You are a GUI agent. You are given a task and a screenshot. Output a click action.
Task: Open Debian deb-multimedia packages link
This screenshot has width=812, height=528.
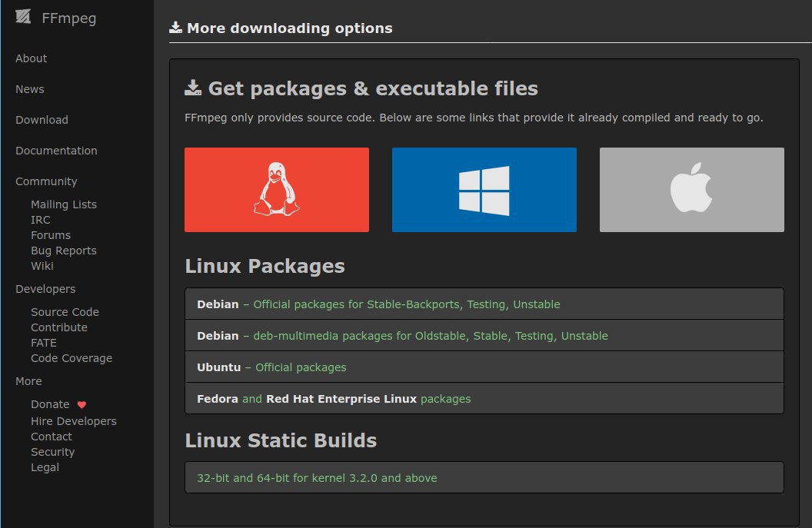pos(484,335)
